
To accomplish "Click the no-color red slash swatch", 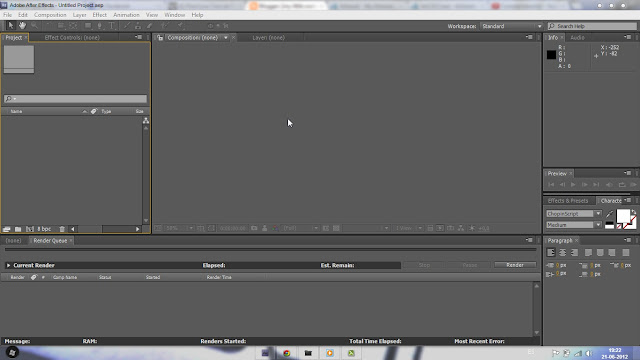I will pyautogui.click(x=619, y=227).
